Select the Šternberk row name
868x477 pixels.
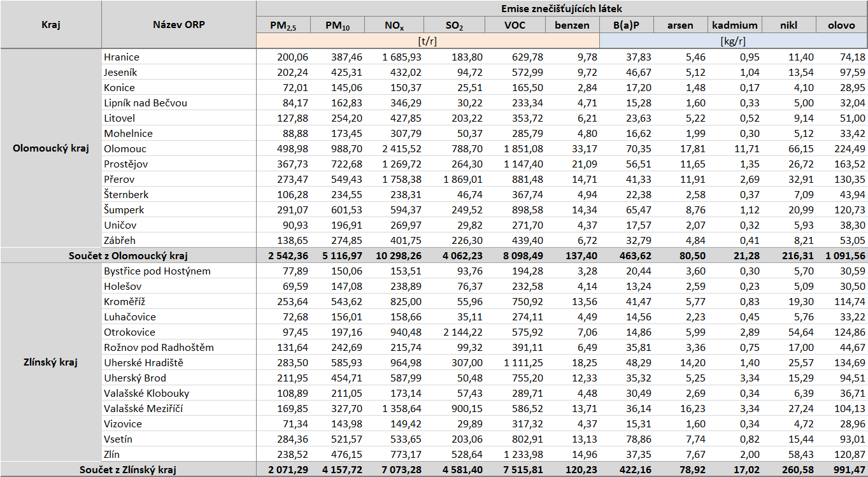coord(127,194)
